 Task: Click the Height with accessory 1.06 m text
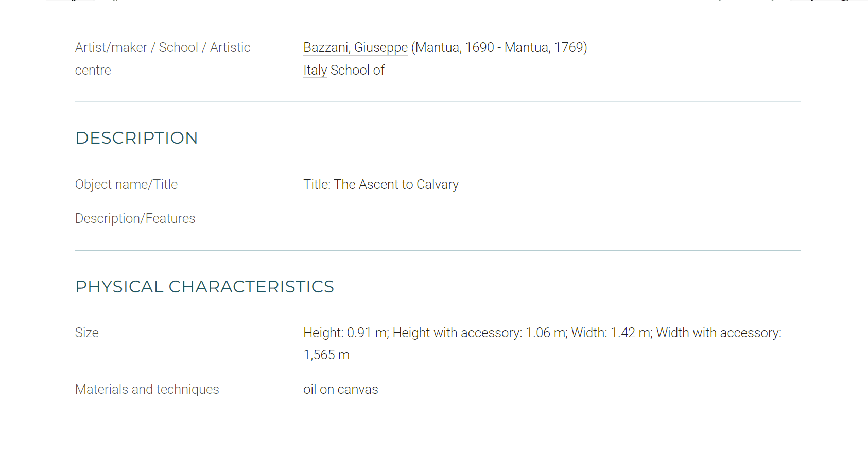point(479,333)
